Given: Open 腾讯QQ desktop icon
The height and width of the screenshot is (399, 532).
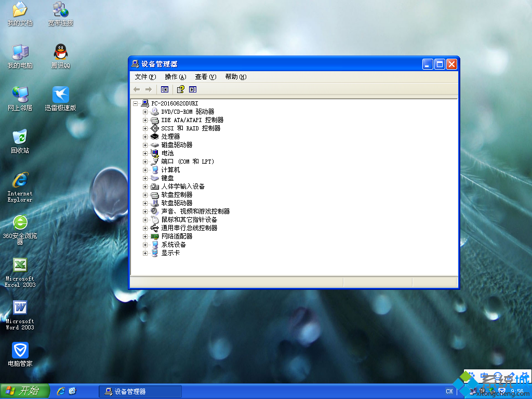Looking at the screenshot, I should pyautogui.click(x=61, y=56).
